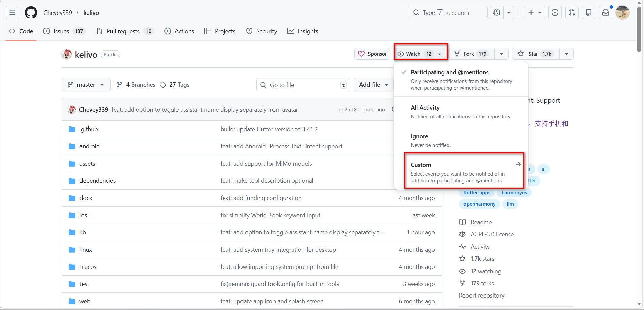Expand the master branch dropdown
Viewport: 644px width, 310px height.
[x=86, y=85]
